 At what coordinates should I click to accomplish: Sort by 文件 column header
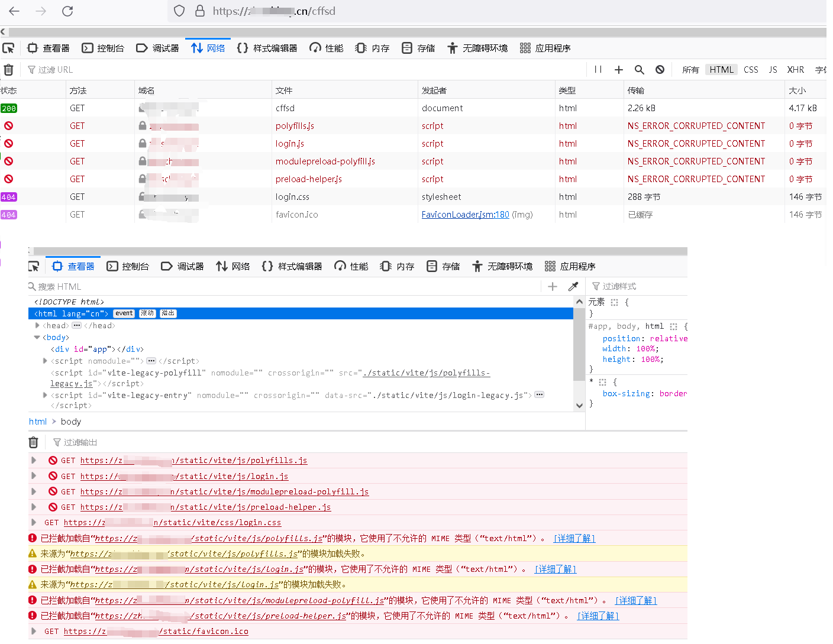click(x=344, y=90)
